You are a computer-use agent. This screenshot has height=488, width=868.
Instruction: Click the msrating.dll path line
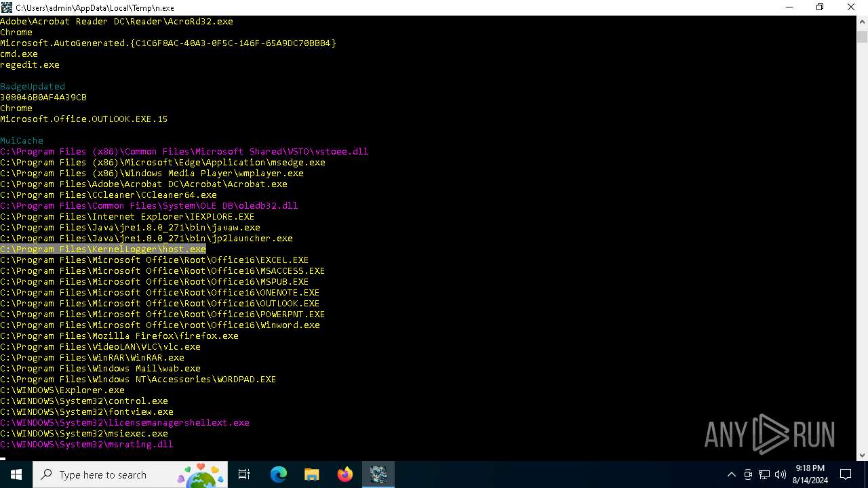click(87, 445)
